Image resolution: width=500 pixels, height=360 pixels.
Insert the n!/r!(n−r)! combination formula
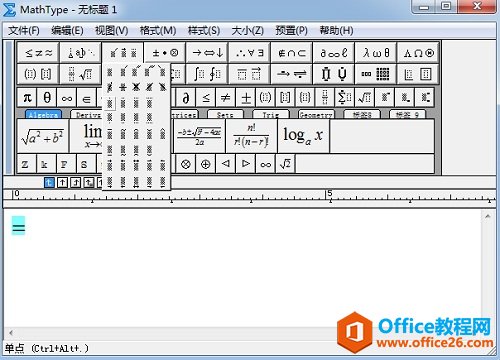[251, 136]
